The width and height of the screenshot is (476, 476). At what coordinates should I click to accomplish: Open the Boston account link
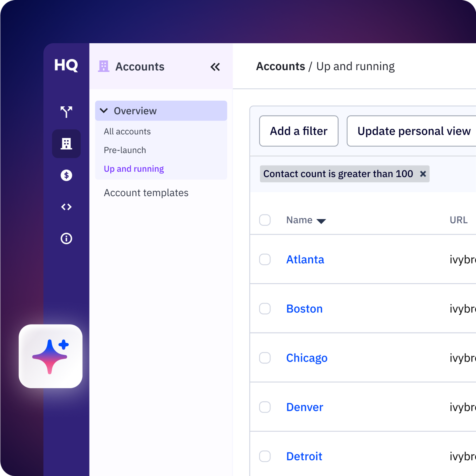[304, 309]
